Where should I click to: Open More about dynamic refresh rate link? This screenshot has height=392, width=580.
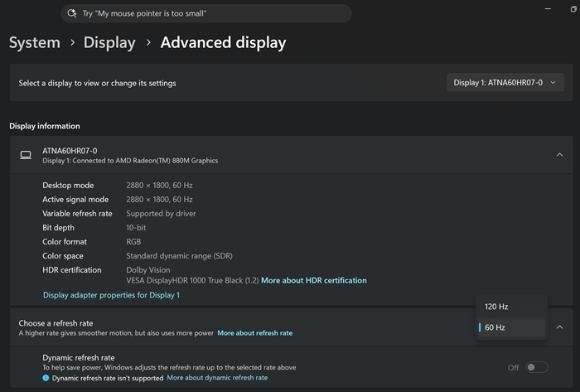click(x=217, y=378)
